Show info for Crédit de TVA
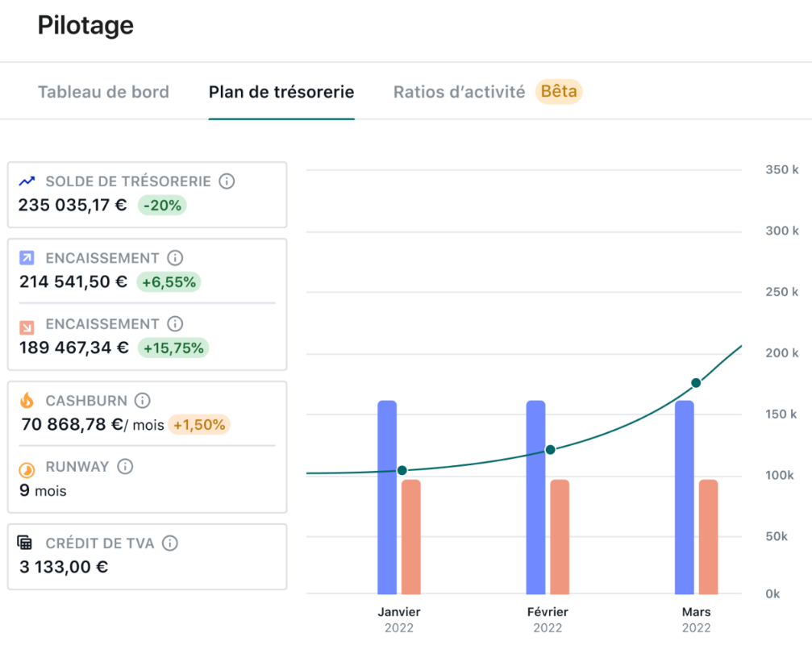The image size is (812, 658). (170, 543)
